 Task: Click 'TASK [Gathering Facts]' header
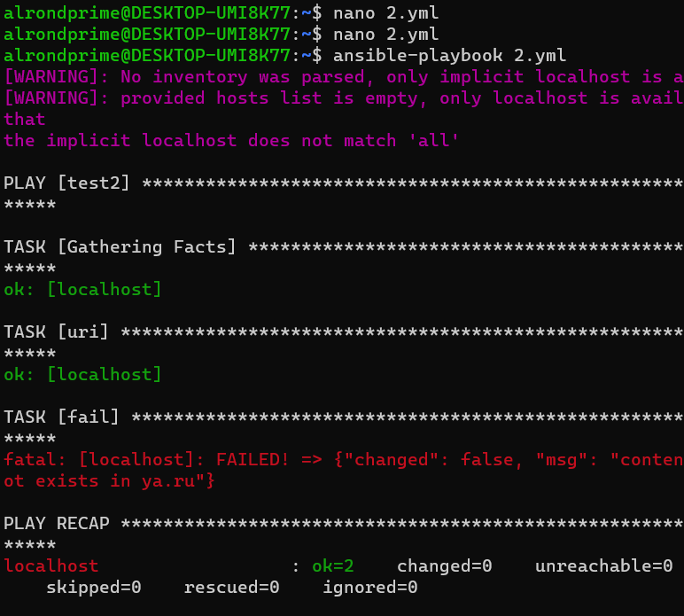120,247
